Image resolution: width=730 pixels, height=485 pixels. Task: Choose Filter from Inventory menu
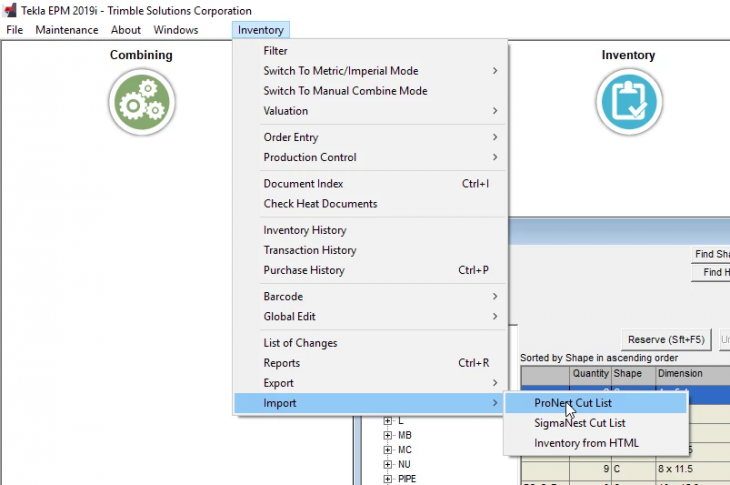(370, 51)
